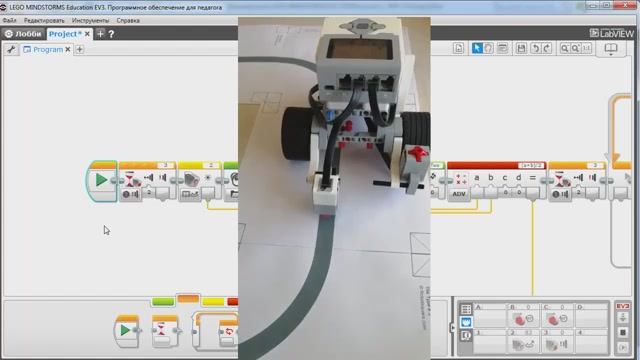Select sensor on port 3
Screen dimensions: 640x360
click(x=557, y=342)
